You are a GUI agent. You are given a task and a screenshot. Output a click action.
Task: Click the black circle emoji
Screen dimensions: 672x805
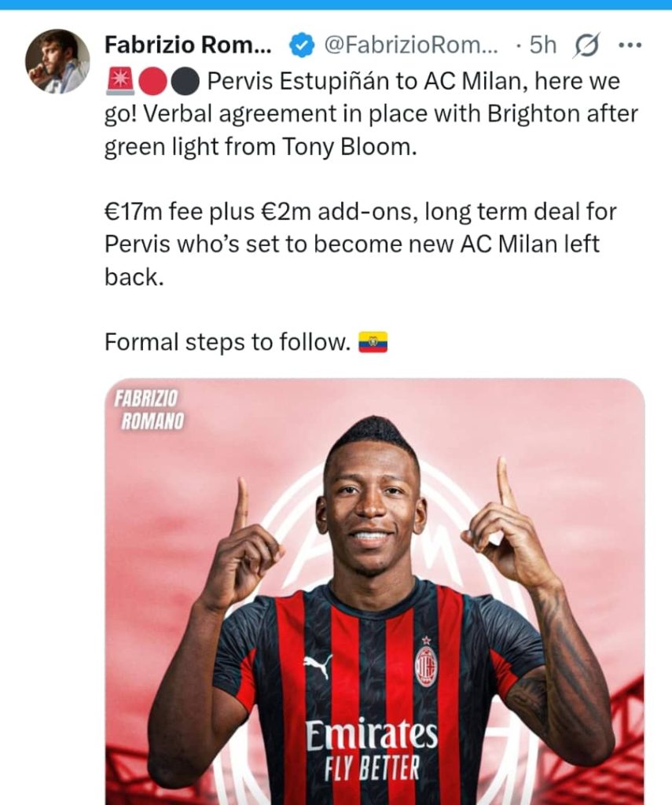pos(185,82)
